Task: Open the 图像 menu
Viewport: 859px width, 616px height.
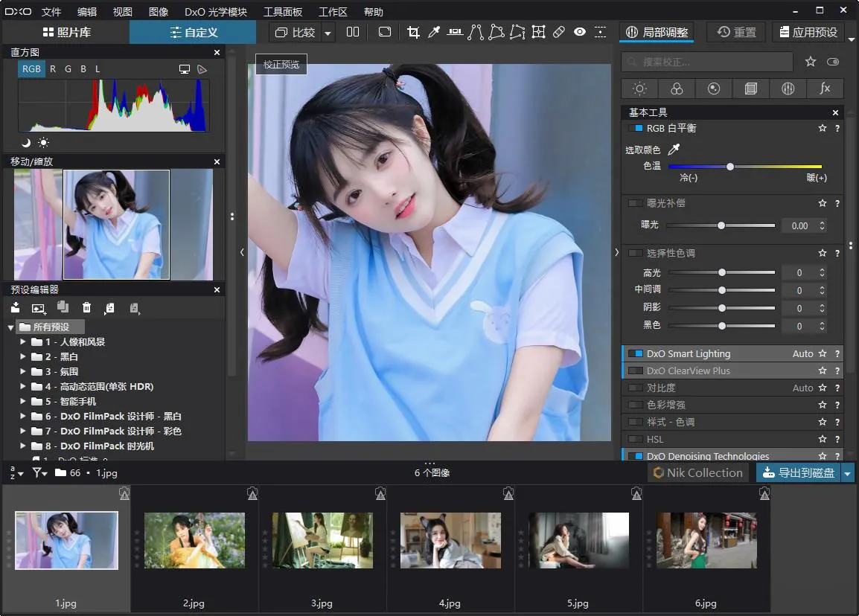Action: tap(159, 12)
